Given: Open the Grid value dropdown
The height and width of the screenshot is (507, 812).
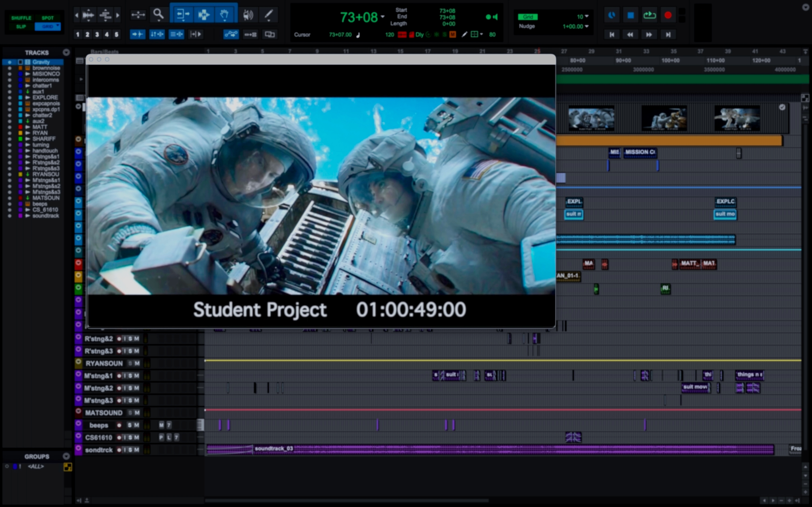Looking at the screenshot, I should pos(587,16).
